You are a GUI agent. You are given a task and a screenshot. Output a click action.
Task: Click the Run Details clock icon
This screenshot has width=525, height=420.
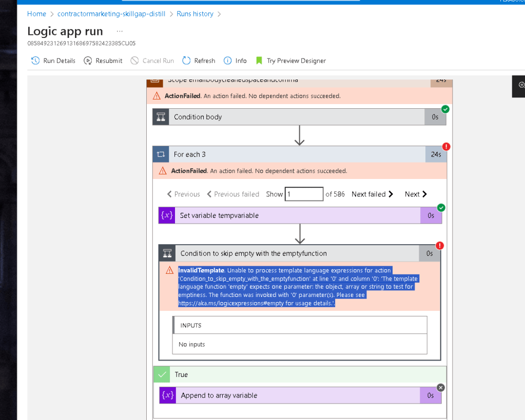[x=35, y=61]
